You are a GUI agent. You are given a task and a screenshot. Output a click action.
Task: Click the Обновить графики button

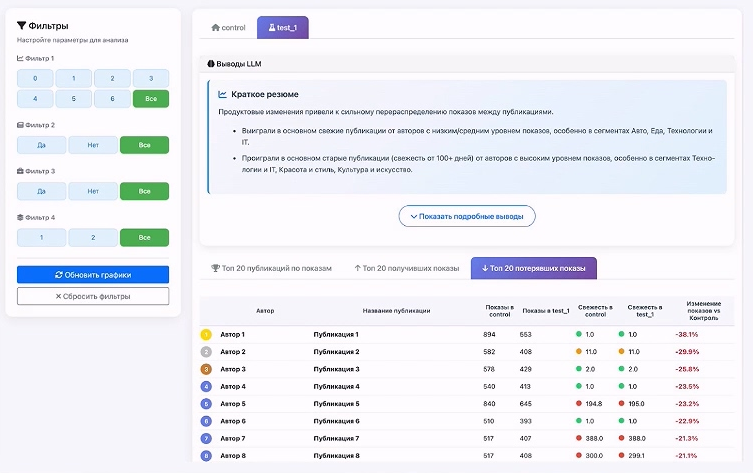[93, 275]
